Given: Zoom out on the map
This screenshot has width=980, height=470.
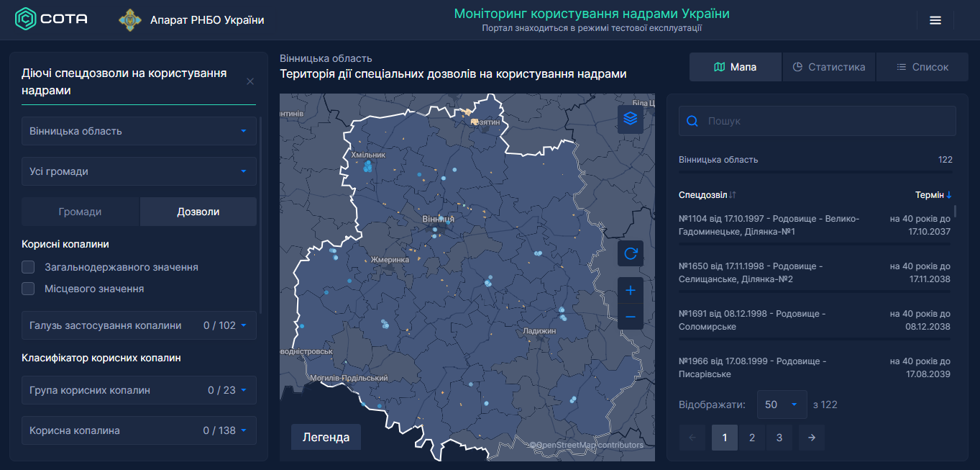Looking at the screenshot, I should [631, 317].
